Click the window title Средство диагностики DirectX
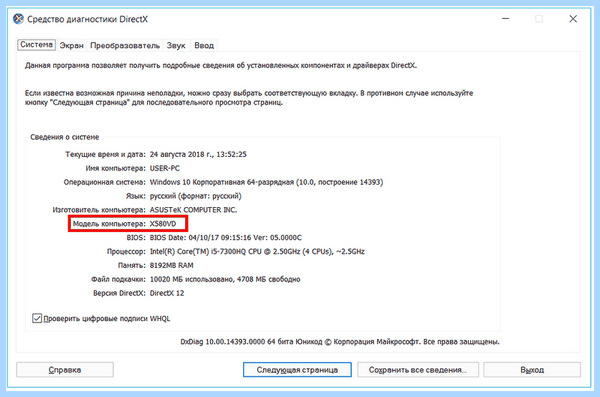Viewport: 600px width, 397px height. [87, 19]
